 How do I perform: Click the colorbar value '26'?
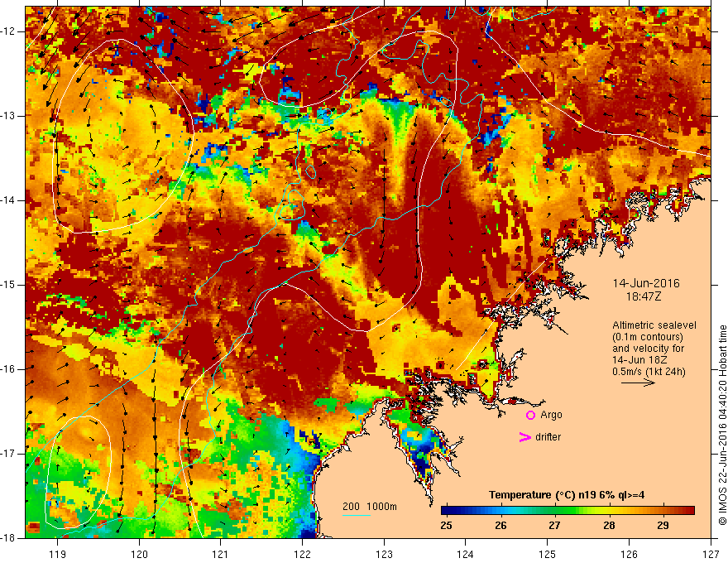click(x=500, y=526)
